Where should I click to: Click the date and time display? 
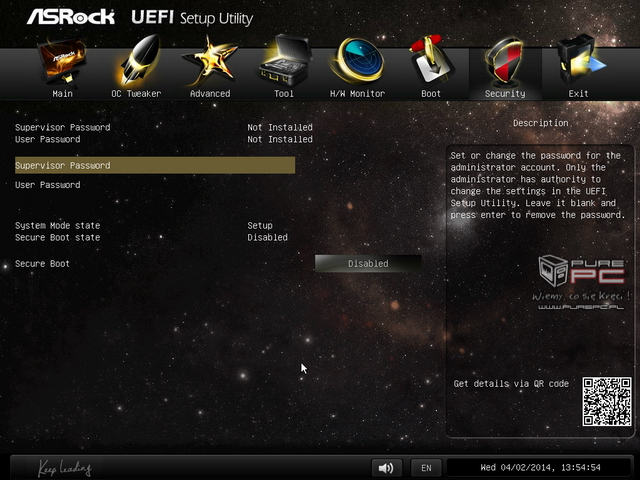pyautogui.click(x=540, y=467)
